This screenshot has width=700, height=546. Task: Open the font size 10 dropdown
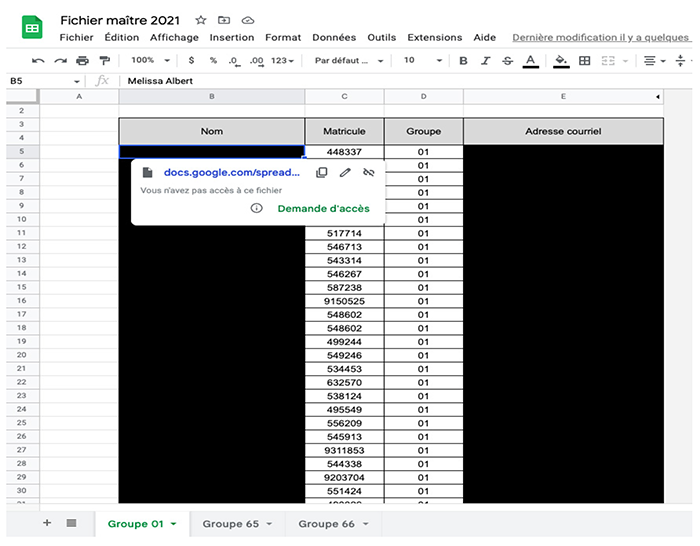pos(422,60)
